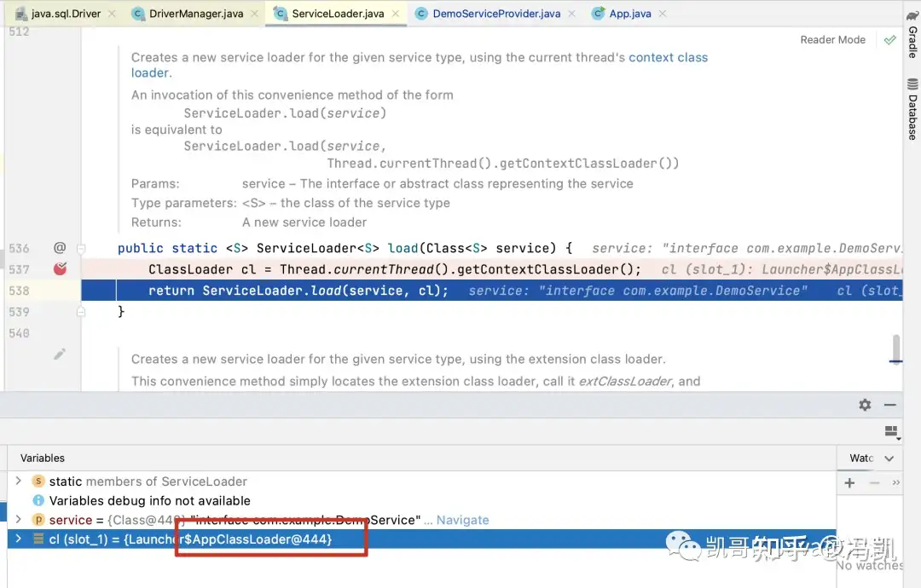Click the pencil edit doc icon in gutter
Image resolution: width=921 pixels, height=588 pixels.
coord(60,354)
